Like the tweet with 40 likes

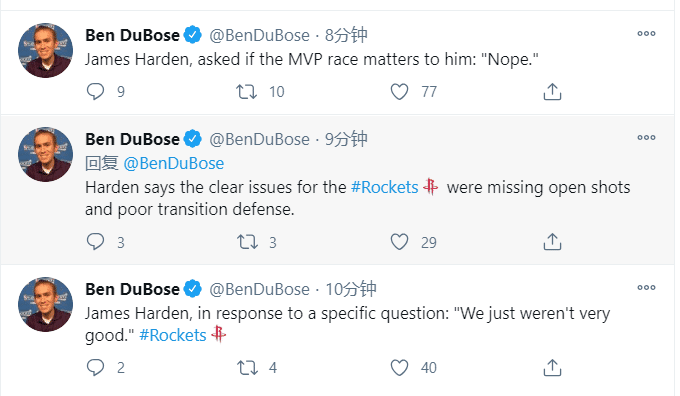coord(399,367)
